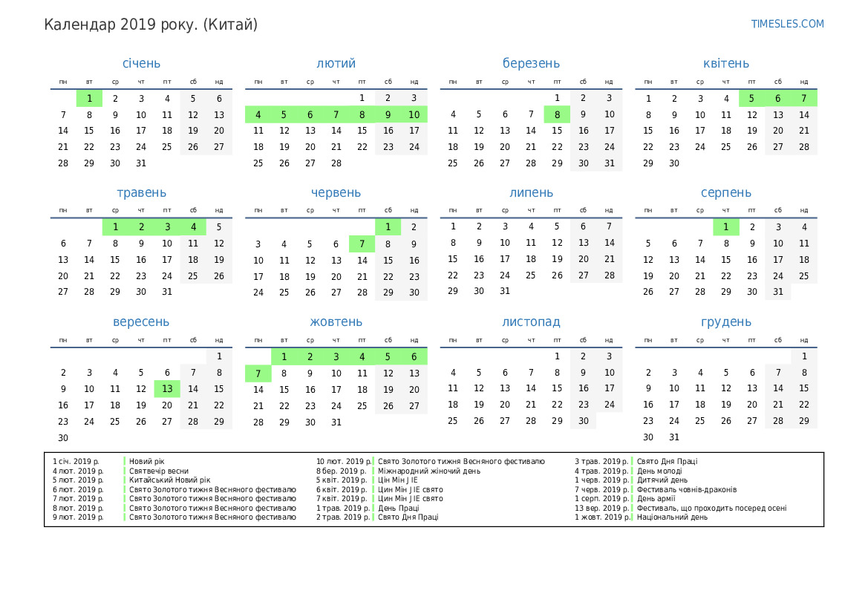Click day 31 in грудень
The image size is (868, 614).
tap(673, 438)
